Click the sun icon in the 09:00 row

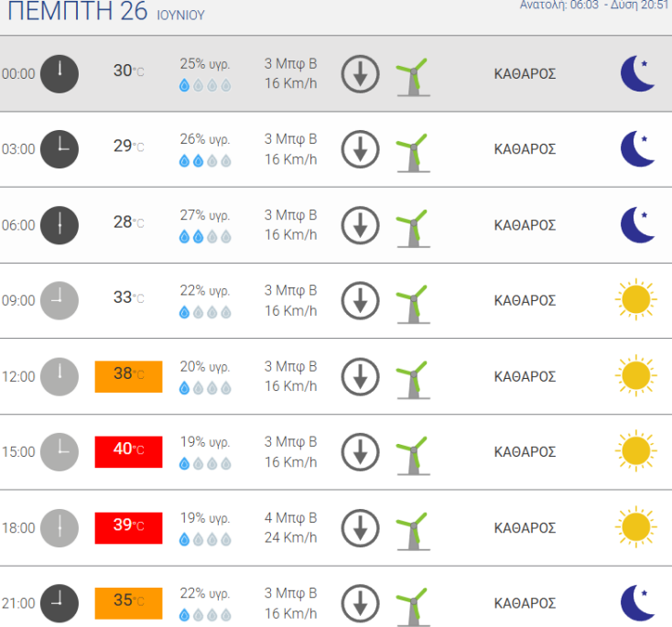(635, 300)
